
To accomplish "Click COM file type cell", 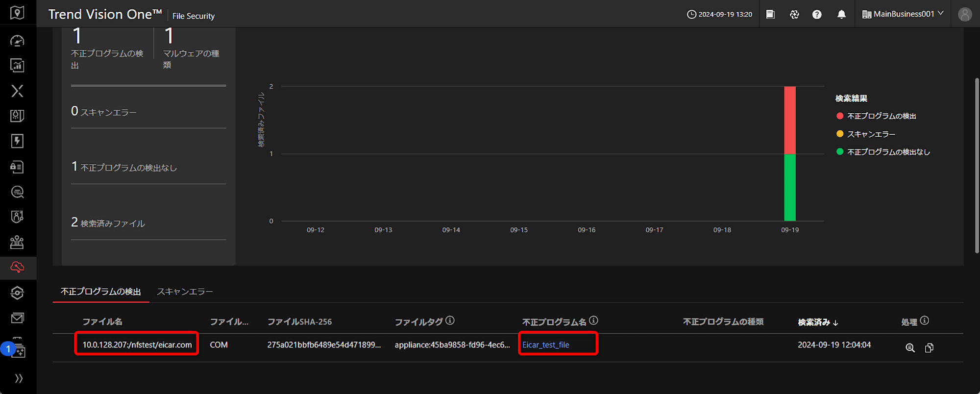I will 219,345.
